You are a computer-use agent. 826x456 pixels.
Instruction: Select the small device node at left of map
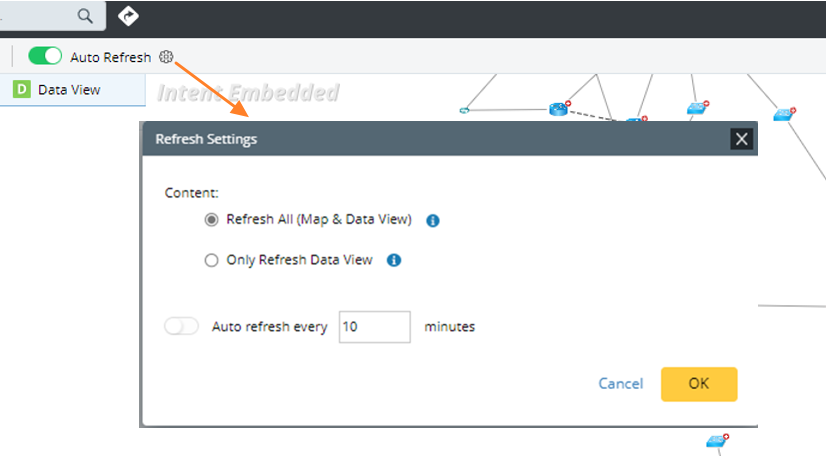coord(465,110)
